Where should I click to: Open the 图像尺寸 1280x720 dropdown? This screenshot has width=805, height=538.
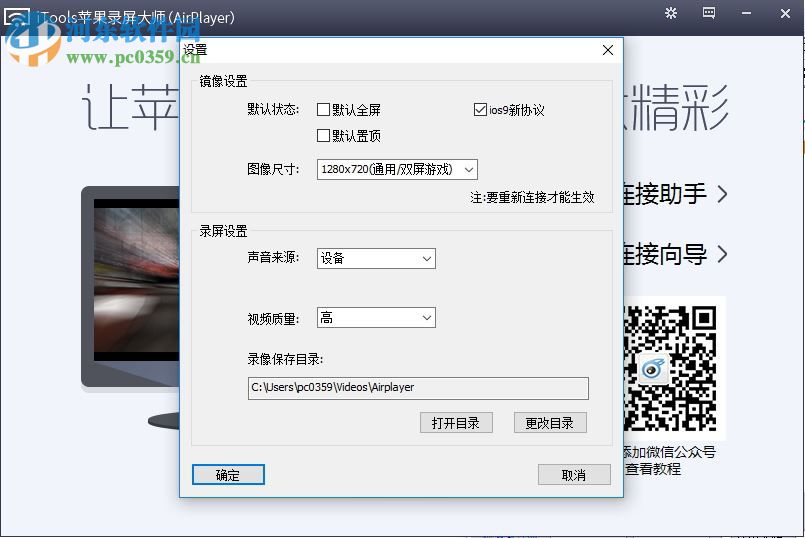point(397,169)
